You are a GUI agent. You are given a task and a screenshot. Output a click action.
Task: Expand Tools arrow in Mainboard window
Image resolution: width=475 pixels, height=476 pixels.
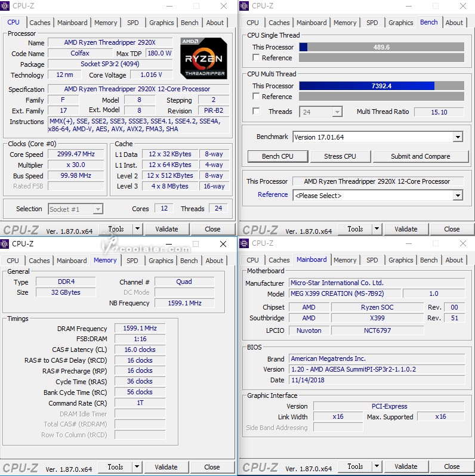[x=377, y=466]
